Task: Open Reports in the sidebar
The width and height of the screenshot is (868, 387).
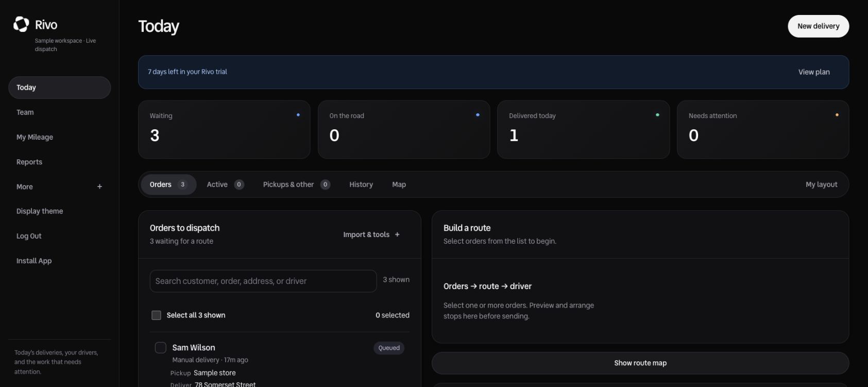Action: click(59, 162)
